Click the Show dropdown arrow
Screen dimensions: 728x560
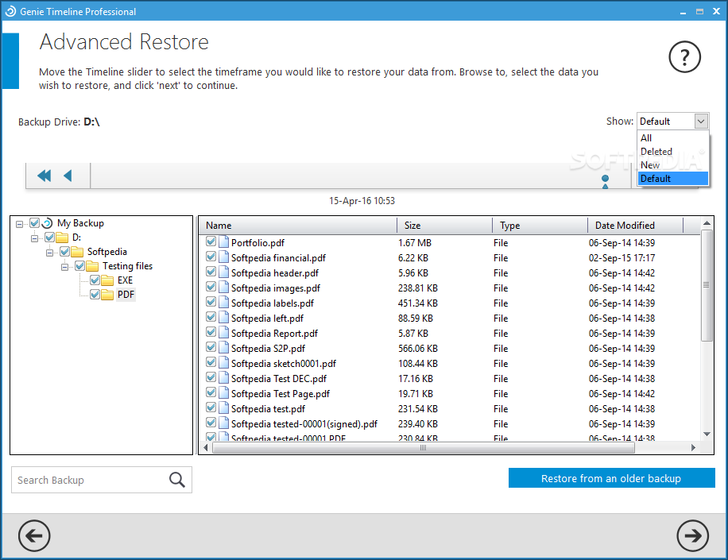click(x=701, y=122)
